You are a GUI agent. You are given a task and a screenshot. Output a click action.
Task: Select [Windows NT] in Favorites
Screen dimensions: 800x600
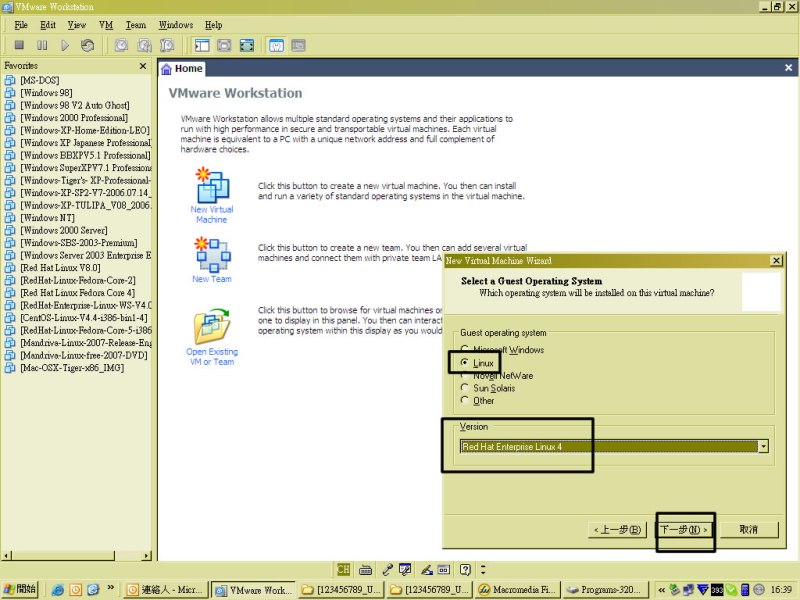pyautogui.click(x=47, y=217)
